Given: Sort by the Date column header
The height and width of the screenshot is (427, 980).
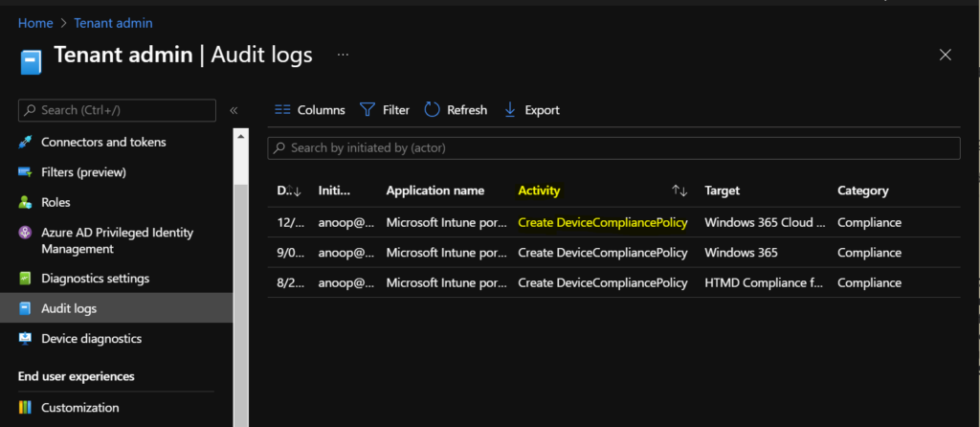Looking at the screenshot, I should (x=289, y=191).
